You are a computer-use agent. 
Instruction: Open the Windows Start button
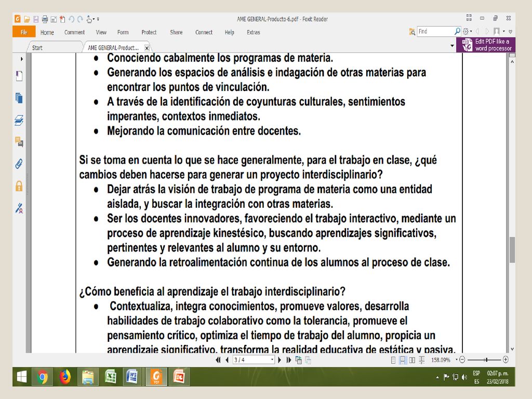click(22, 377)
